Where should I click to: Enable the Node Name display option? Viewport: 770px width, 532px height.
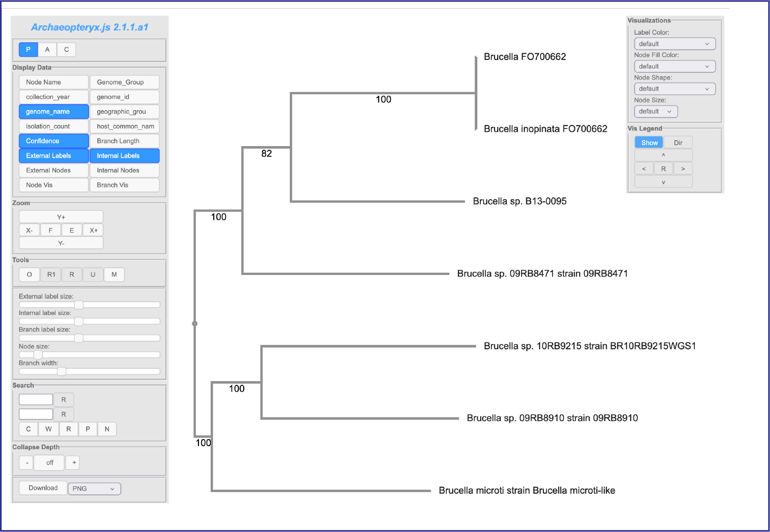(x=54, y=82)
